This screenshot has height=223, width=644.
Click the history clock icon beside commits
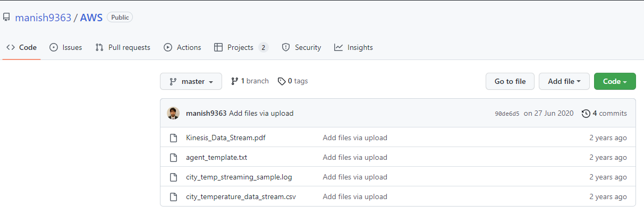[586, 113]
